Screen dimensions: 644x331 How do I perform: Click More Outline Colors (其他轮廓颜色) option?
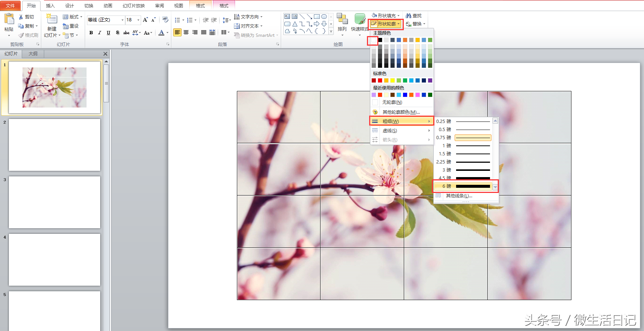click(401, 112)
